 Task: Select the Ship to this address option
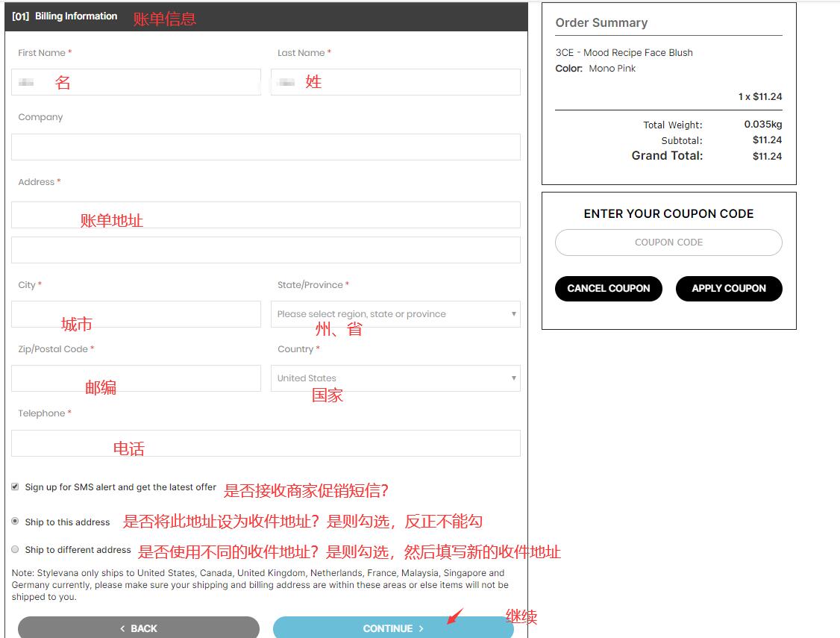[x=15, y=522]
